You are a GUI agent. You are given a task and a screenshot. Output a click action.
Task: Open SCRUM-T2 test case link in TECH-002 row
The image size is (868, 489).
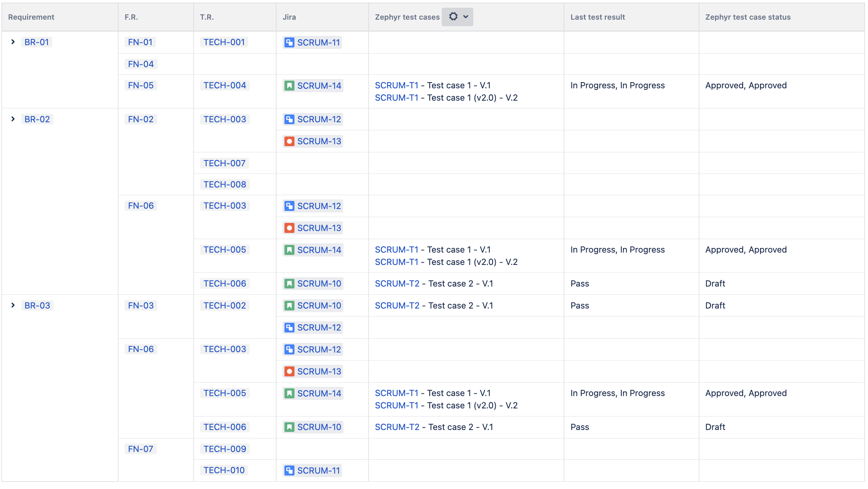tap(397, 305)
